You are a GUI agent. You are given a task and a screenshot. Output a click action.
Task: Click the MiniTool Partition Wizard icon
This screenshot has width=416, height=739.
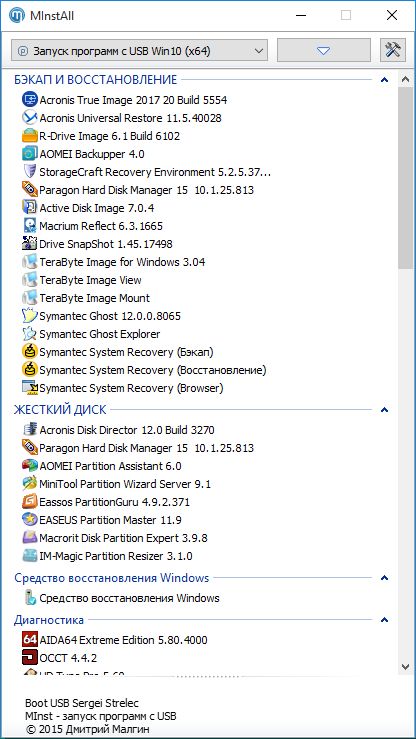(x=30, y=484)
